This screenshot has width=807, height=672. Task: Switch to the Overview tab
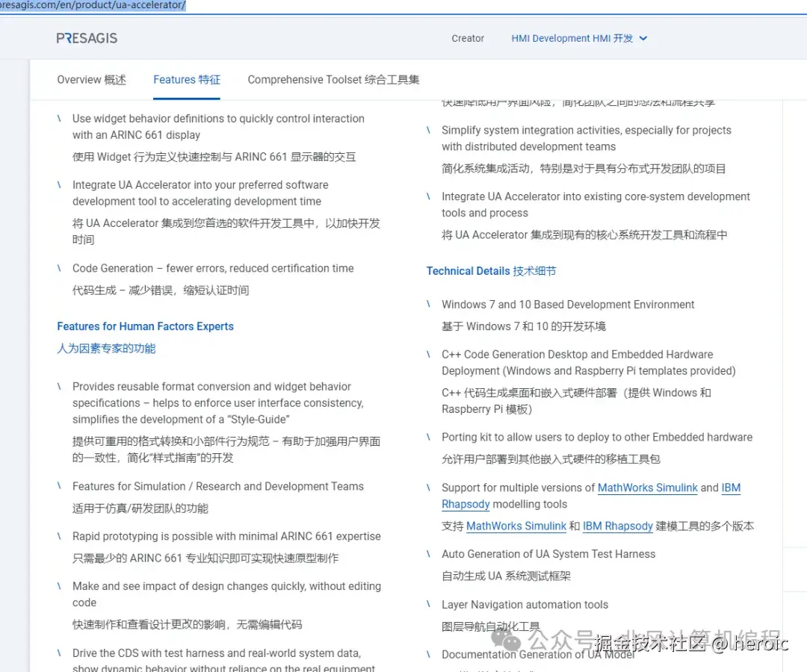[92, 80]
